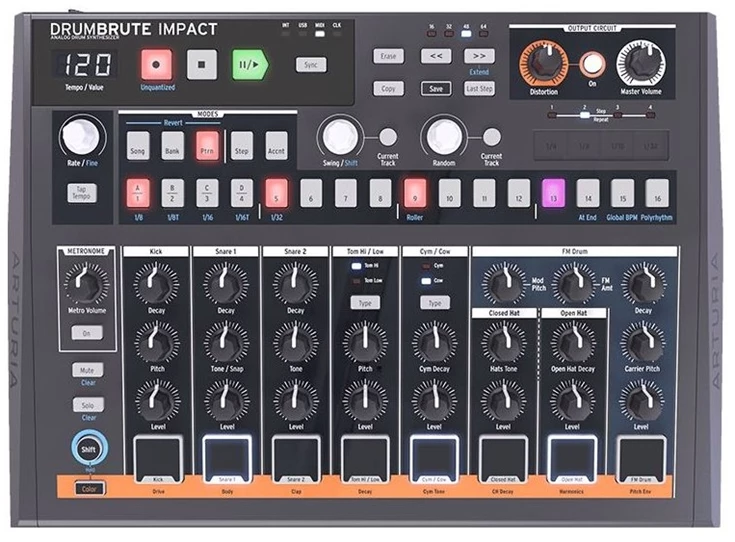Toggle lit step button 5

[x=277, y=193]
